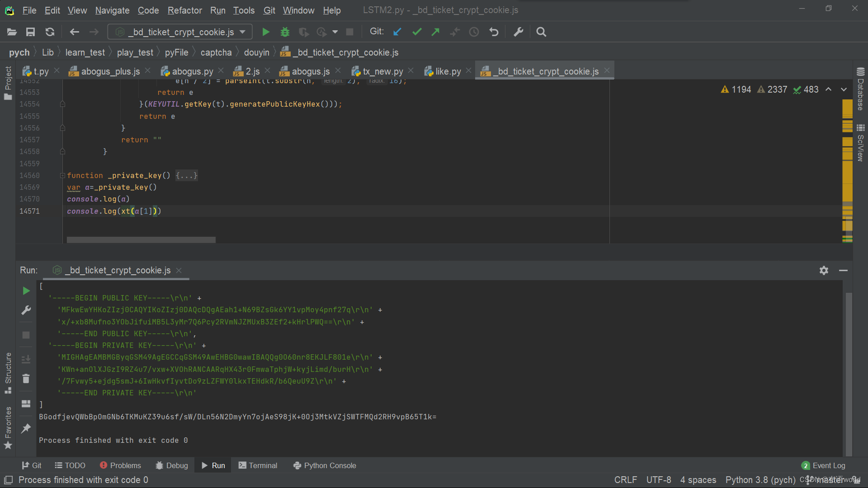
Task: Switch to the like.py editor tab
Action: click(x=448, y=71)
